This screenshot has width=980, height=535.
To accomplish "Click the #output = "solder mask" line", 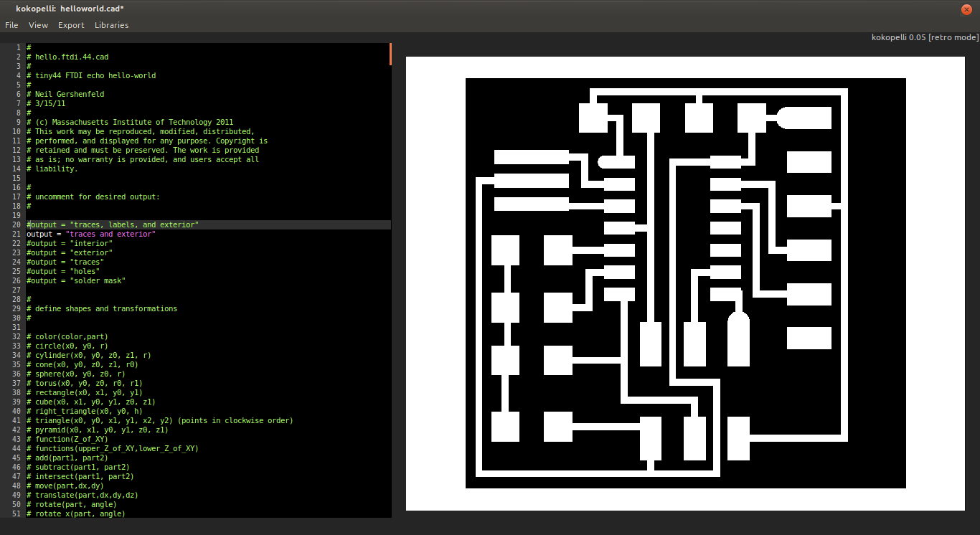I will [x=76, y=280].
